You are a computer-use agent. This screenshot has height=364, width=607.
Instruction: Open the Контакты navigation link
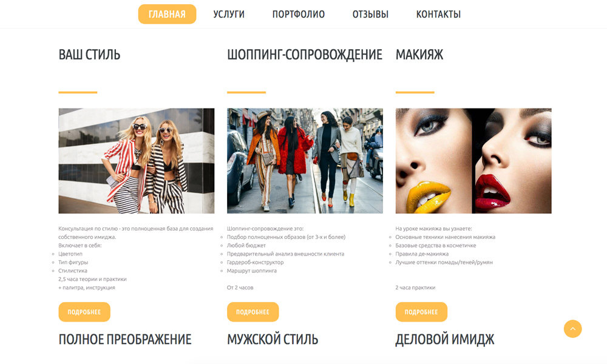tap(438, 15)
